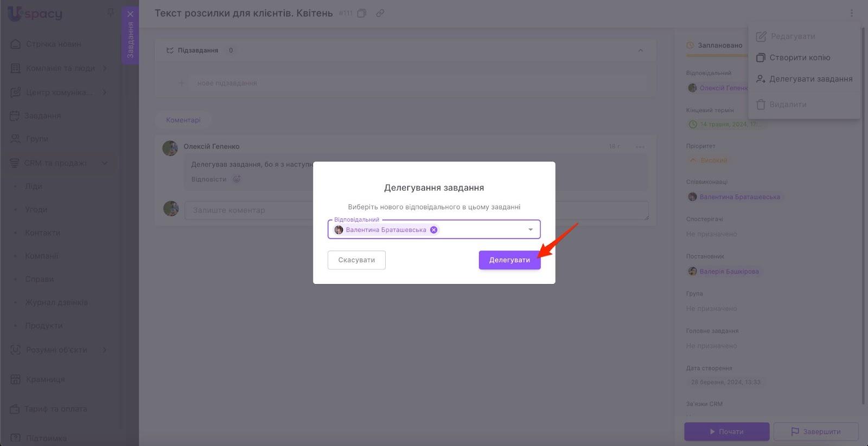Change the Високий priority value
Viewport: 868px width, 446px height.
pyautogui.click(x=708, y=160)
